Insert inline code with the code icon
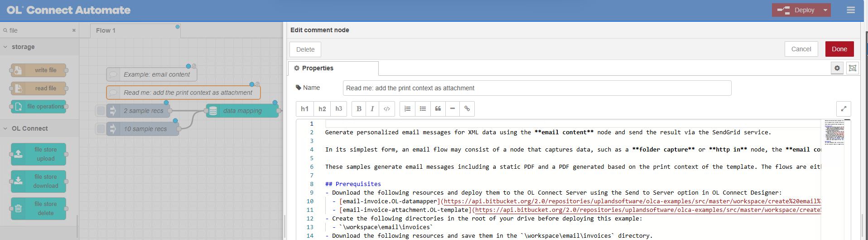The image size is (868, 240). (386, 109)
